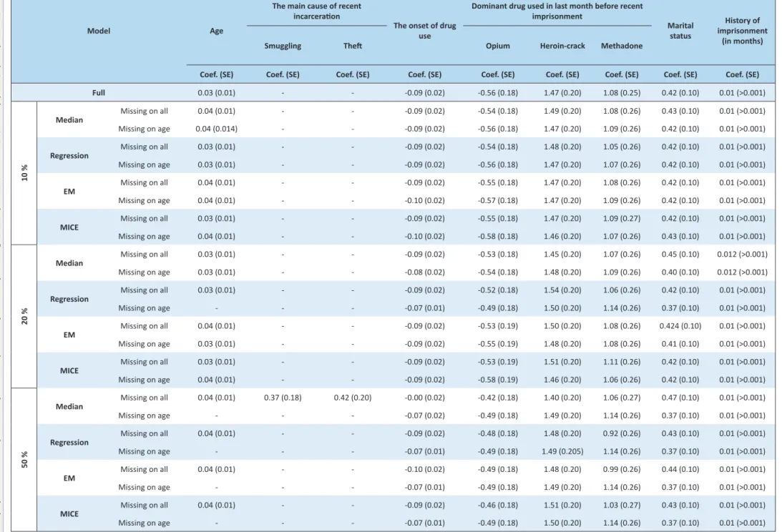Click the "1.08 (0.25)" Methadone cell in Full row
Image resolution: width=782 pixels, height=532 pixels.
point(622,93)
